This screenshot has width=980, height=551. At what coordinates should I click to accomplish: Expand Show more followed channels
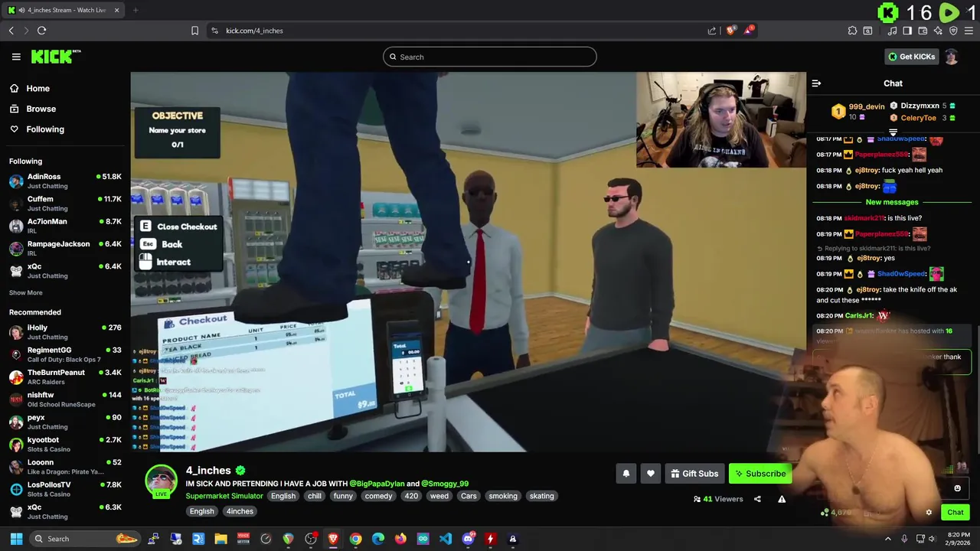tap(26, 292)
